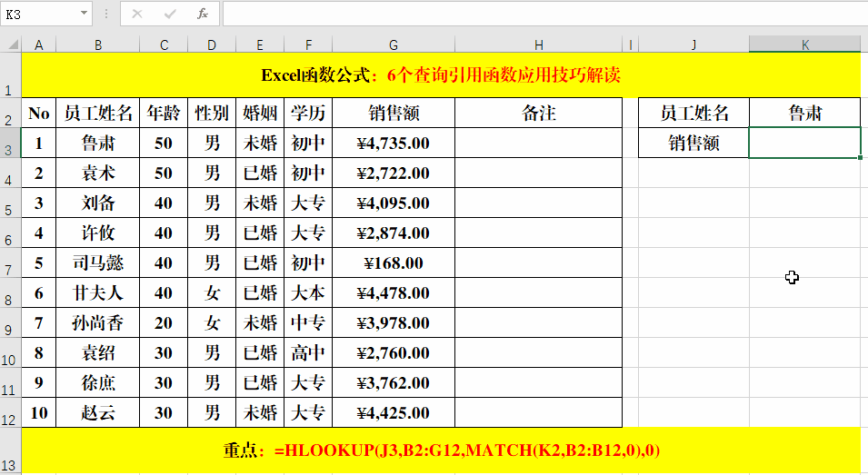Click the name cell '袁绍'
This screenshot has width=868, height=475.
(x=98, y=352)
